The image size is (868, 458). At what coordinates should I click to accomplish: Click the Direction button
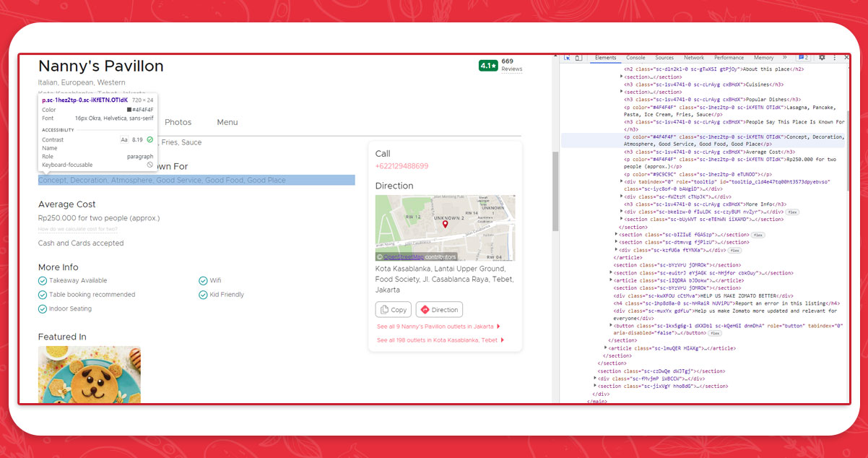(x=439, y=310)
